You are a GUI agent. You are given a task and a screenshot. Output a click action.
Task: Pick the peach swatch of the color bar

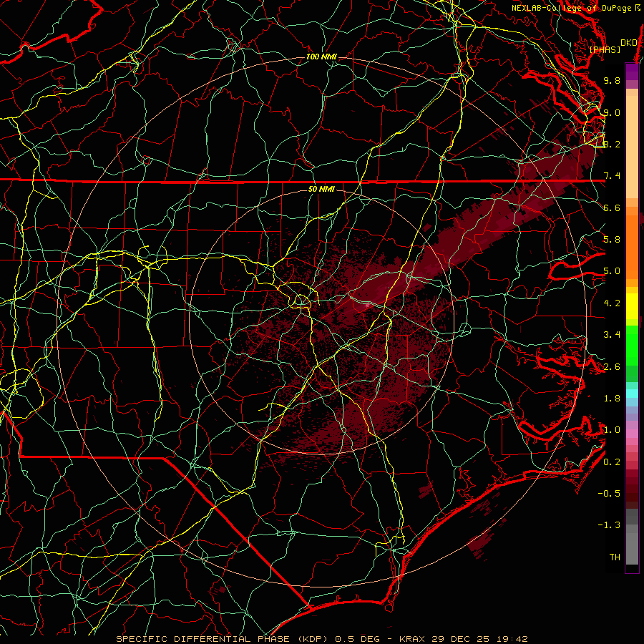pos(633,148)
